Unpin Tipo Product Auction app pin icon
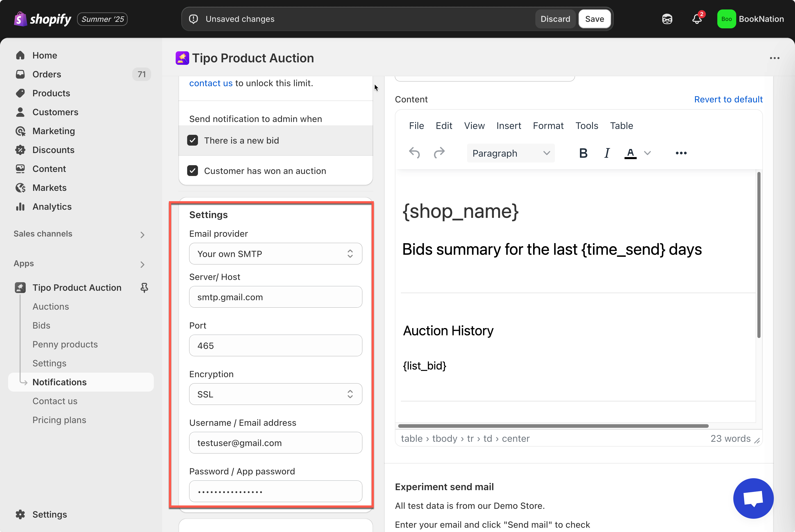 (x=144, y=288)
